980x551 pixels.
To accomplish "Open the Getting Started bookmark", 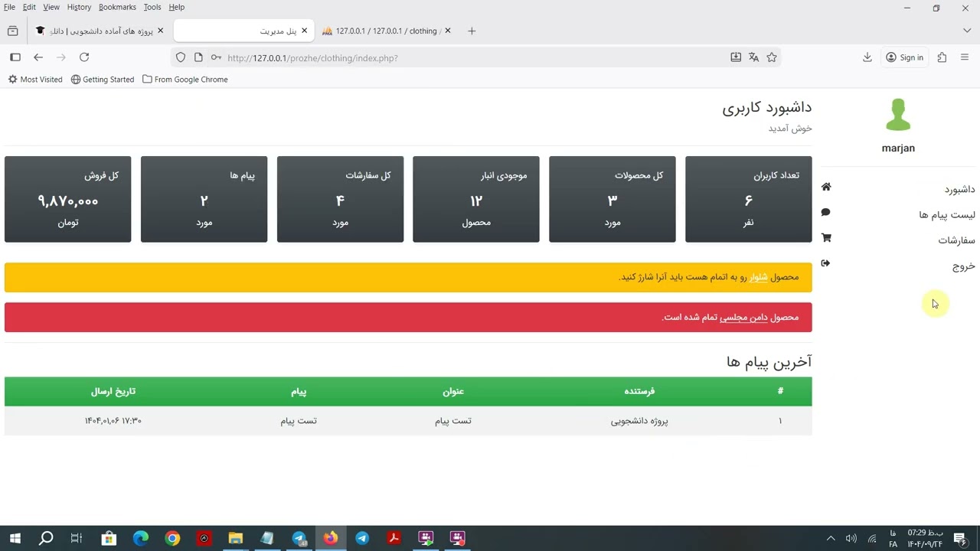I will pos(103,80).
